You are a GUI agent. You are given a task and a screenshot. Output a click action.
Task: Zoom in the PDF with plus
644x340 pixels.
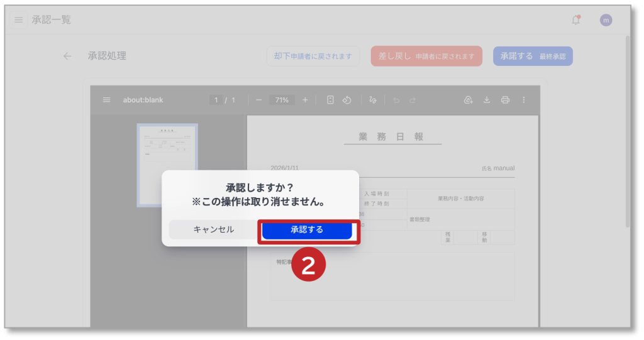[305, 100]
